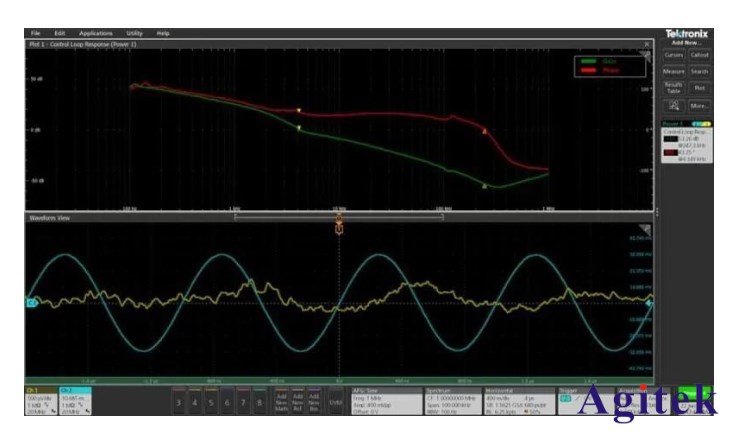
Task: Close the Control Loop Response plot
Action: pos(647,44)
